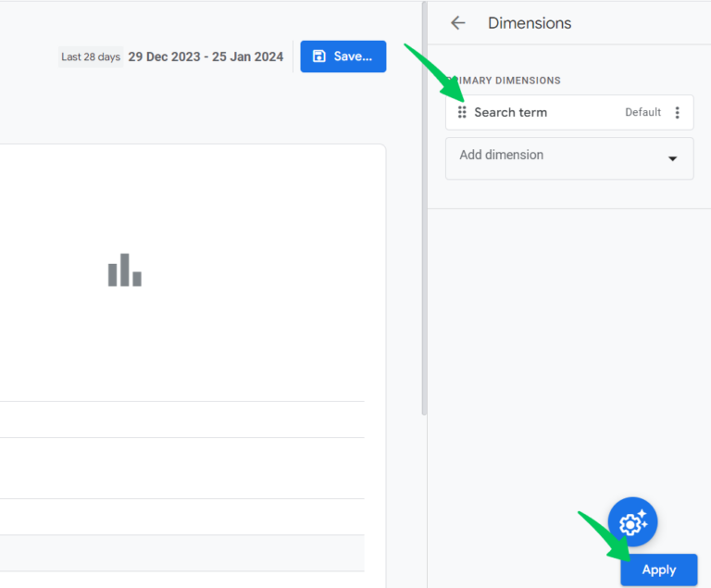The image size is (711, 588).
Task: Click the report's vertical scrollbar
Action: tap(424, 208)
